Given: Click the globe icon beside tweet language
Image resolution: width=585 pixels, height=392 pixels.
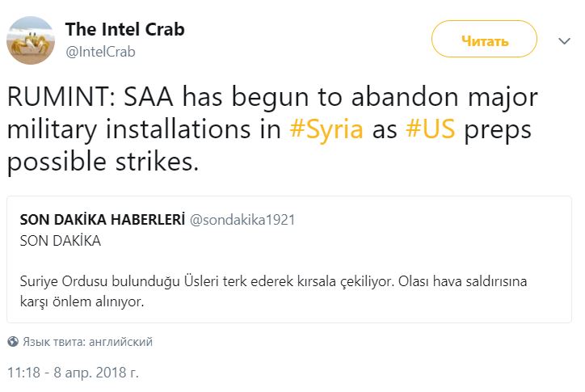Looking at the screenshot, I should coord(13,342).
